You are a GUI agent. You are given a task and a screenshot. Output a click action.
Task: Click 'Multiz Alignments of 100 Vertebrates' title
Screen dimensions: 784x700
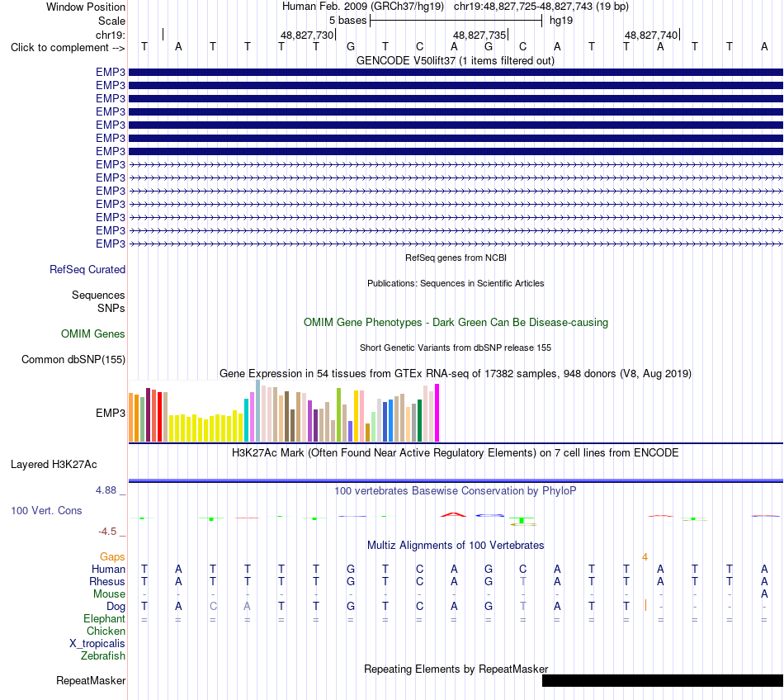coord(456,546)
